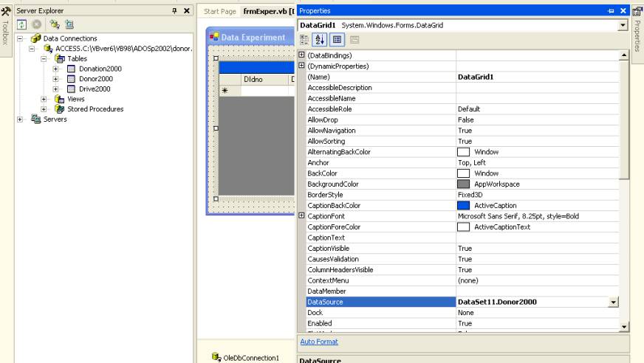Select the Dock property row
This screenshot has height=363, width=644.
pos(462,313)
